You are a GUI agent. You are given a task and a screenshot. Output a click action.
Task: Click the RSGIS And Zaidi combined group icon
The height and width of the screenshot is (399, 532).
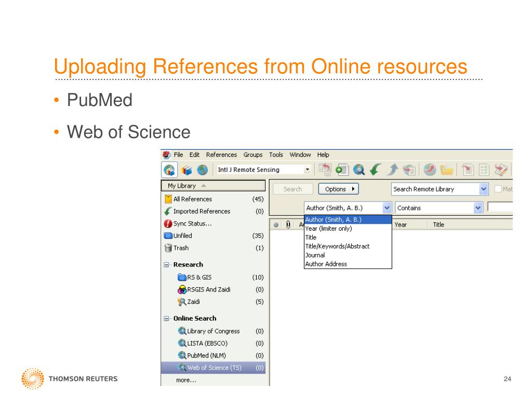tap(182, 289)
